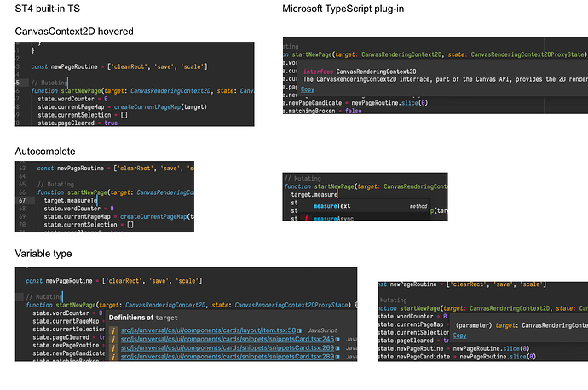Click the 'Autocomplete' heading
588x390 pixels.
(45, 152)
